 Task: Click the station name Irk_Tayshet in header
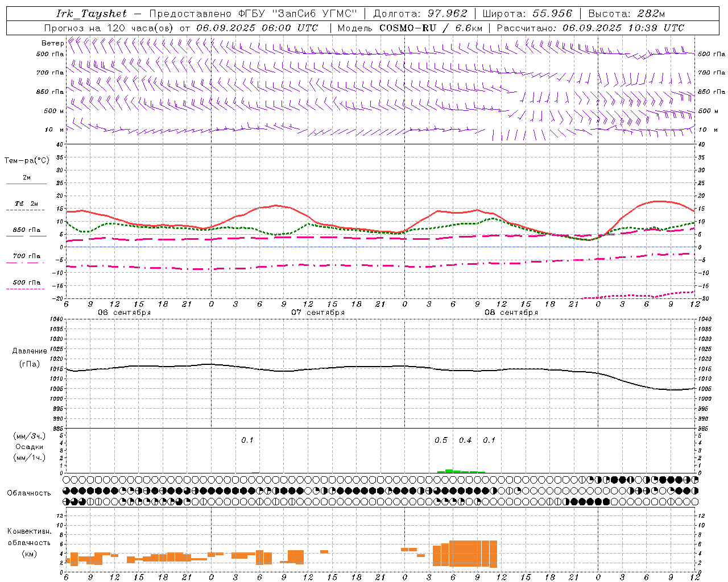(92, 14)
